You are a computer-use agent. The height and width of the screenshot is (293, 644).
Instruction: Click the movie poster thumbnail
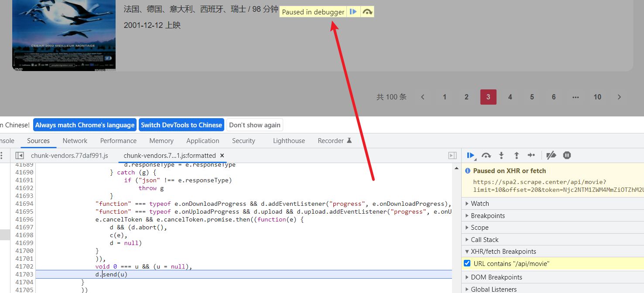tap(64, 35)
